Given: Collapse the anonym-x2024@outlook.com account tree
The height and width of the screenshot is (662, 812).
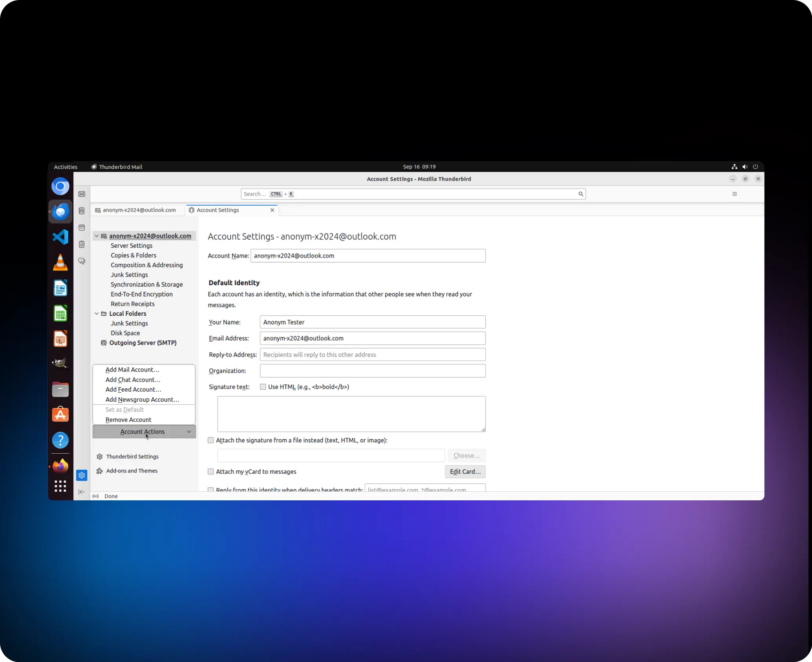Looking at the screenshot, I should click(x=97, y=236).
